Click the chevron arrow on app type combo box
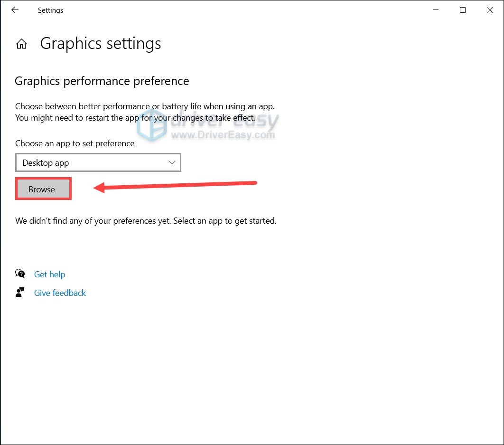Image resolution: width=504 pixels, height=445 pixels. click(172, 162)
